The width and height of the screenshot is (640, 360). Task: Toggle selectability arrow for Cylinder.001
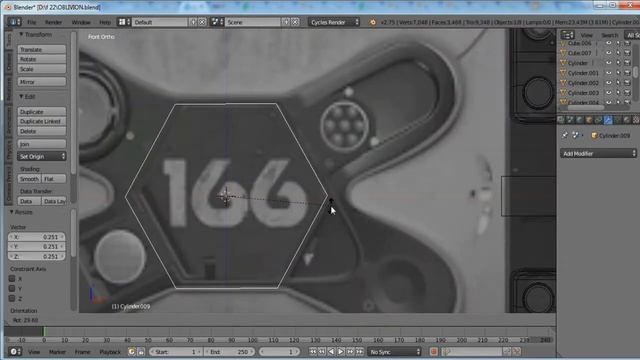click(618, 73)
